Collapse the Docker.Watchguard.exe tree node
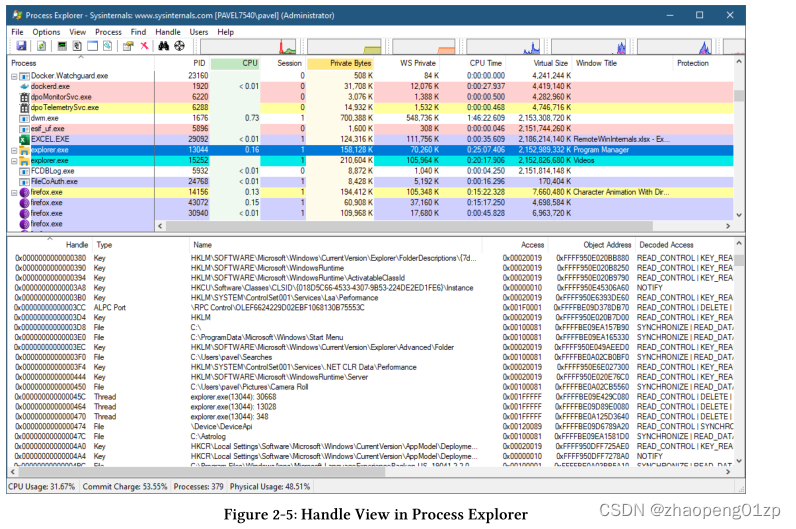796x529 pixels. [x=14, y=76]
